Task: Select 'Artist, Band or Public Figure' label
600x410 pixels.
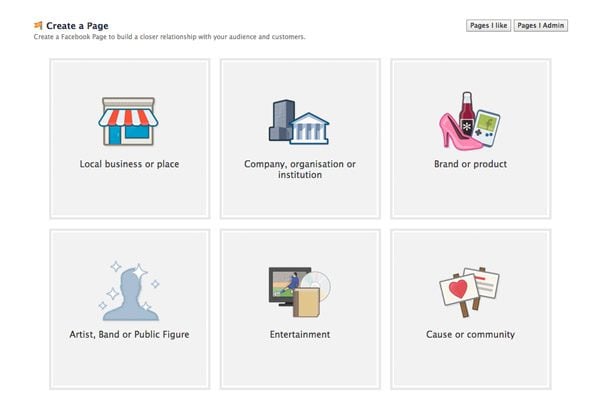Action: click(x=129, y=334)
